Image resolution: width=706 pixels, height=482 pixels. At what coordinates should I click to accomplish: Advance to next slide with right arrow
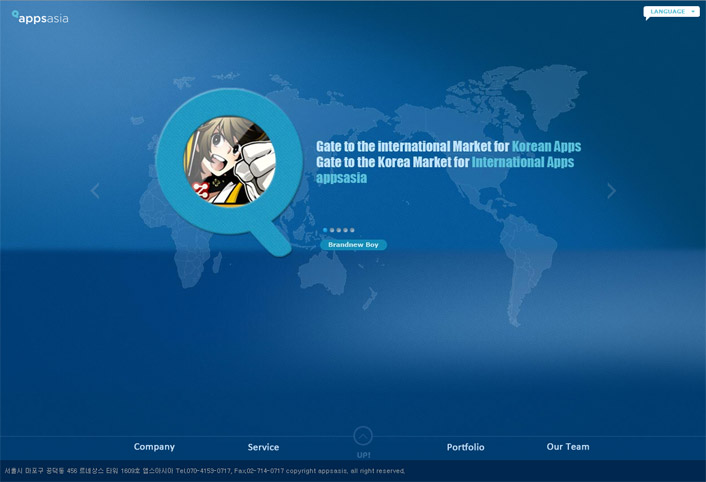(x=611, y=190)
